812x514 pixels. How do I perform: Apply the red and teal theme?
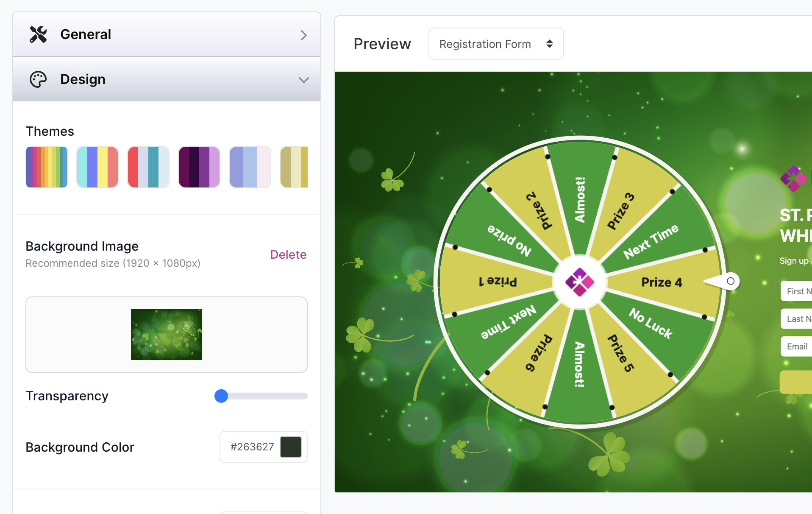pyautogui.click(x=148, y=167)
